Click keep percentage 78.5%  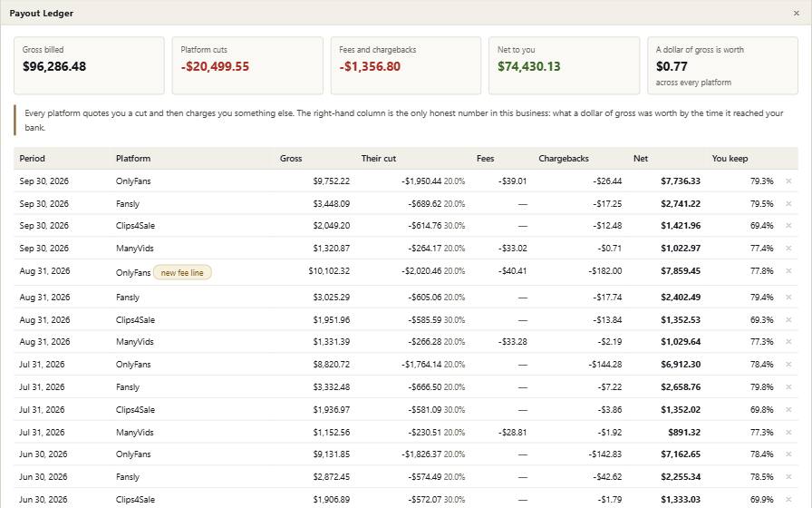coord(762,477)
